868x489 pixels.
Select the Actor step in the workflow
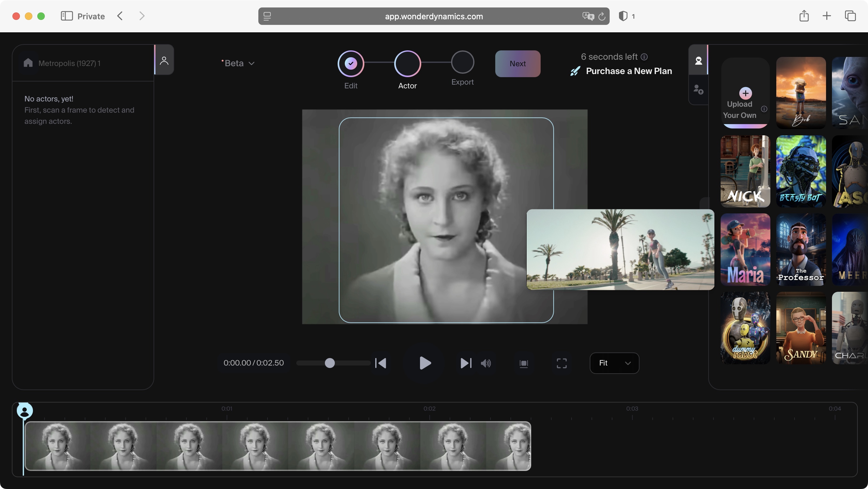(x=407, y=63)
